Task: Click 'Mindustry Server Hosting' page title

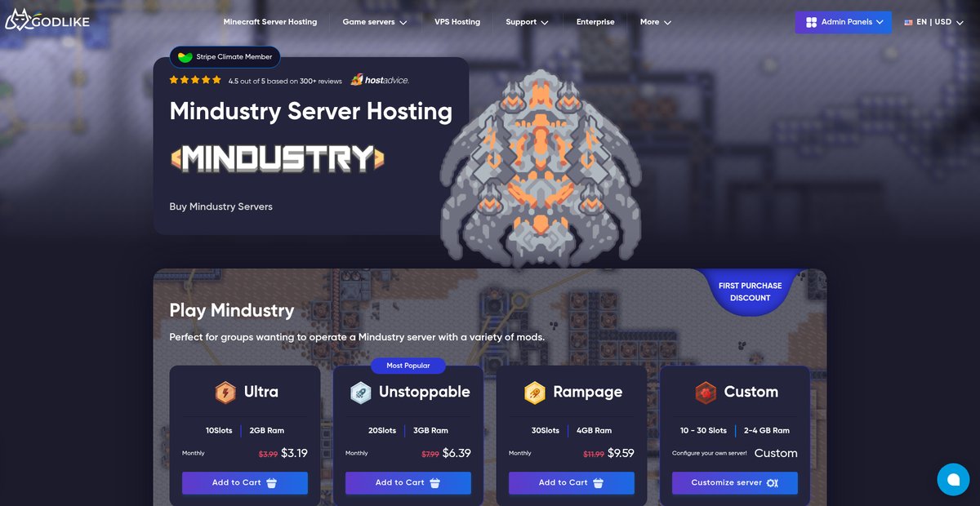Action: tap(310, 111)
